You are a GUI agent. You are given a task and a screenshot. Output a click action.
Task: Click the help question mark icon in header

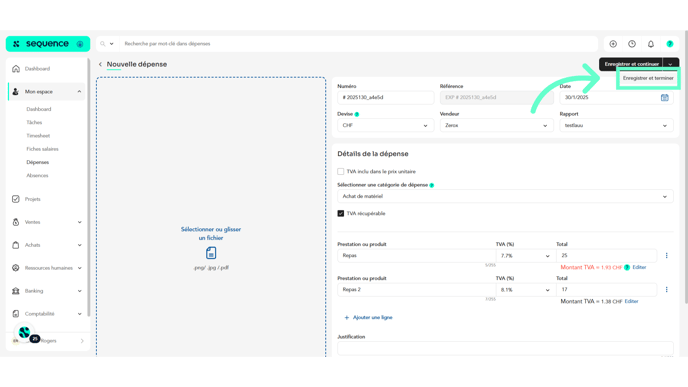pos(670,44)
